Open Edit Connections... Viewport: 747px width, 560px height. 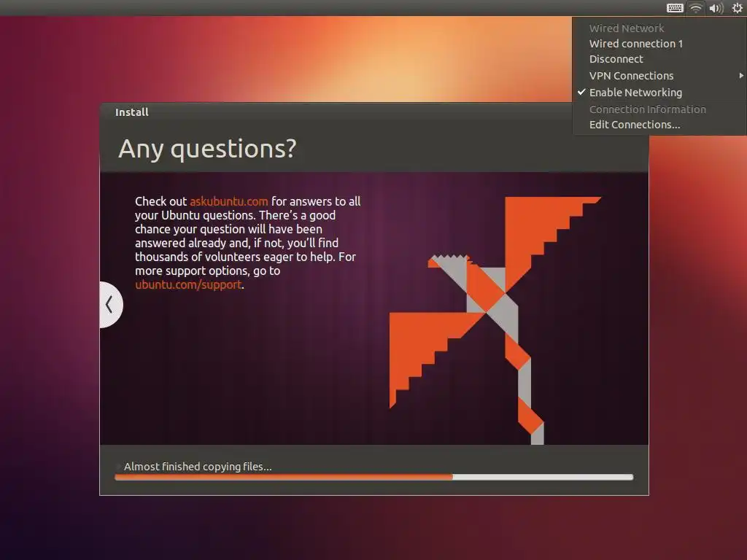coord(659,125)
